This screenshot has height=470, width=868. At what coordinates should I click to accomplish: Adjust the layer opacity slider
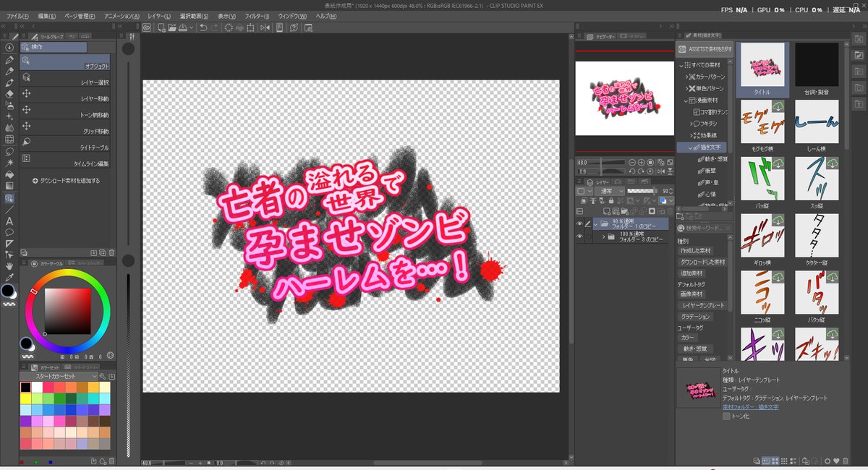tap(642, 191)
